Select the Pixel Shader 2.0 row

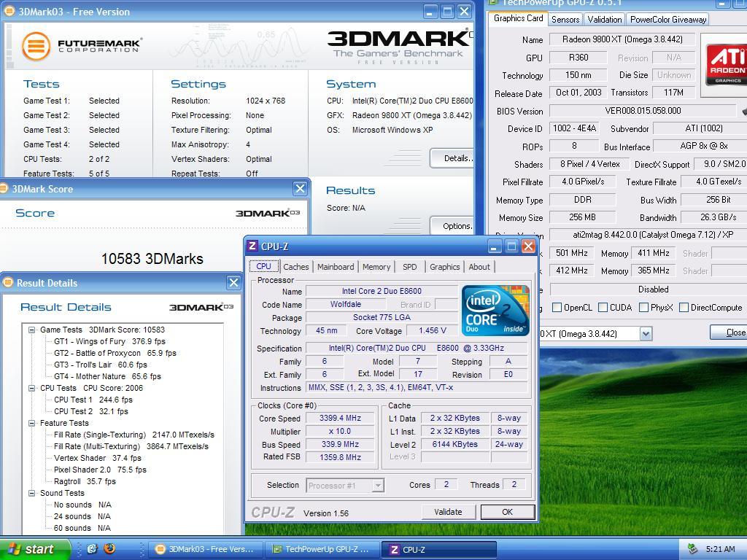pyautogui.click(x=100, y=470)
